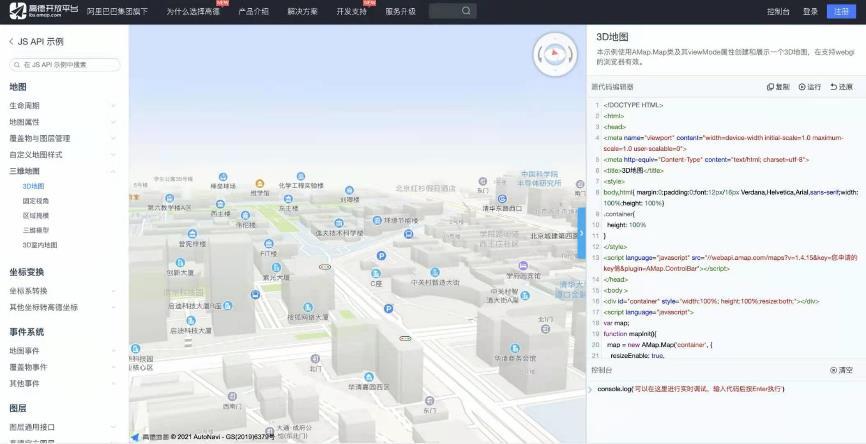Expand the 覆盖物事件 section
866x444 pixels.
tap(62, 367)
